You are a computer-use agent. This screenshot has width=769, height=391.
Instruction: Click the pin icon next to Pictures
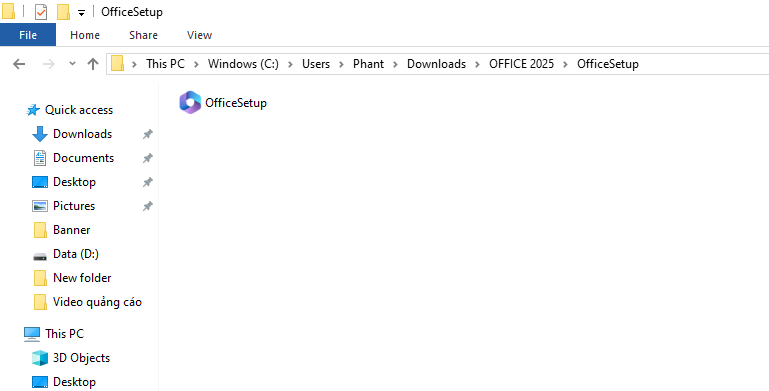[148, 207]
